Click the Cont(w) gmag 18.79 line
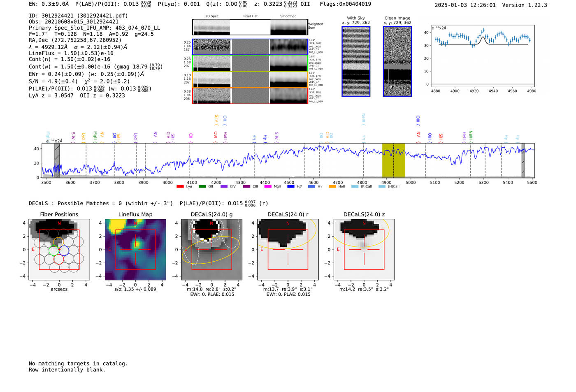Screen dimensions: 576x392 tap(95, 67)
